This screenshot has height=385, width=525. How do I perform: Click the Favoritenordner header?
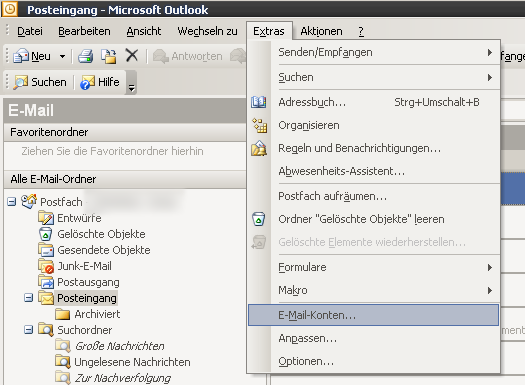click(x=125, y=132)
